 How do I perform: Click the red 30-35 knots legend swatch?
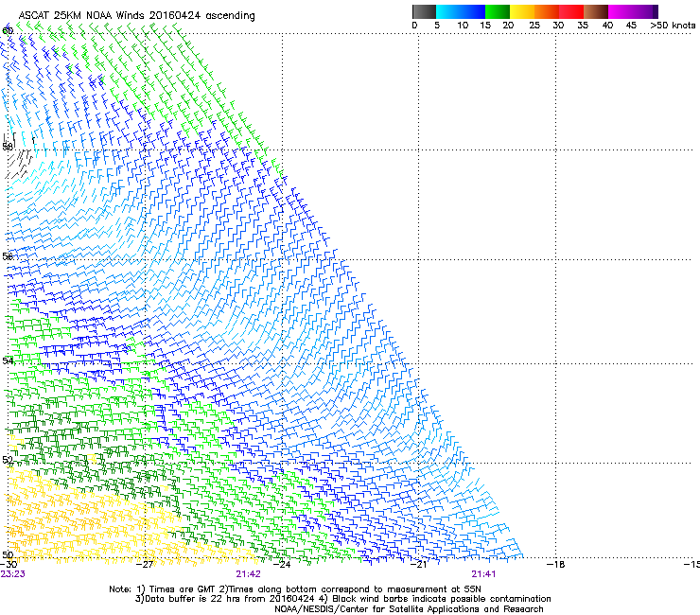[x=571, y=11]
